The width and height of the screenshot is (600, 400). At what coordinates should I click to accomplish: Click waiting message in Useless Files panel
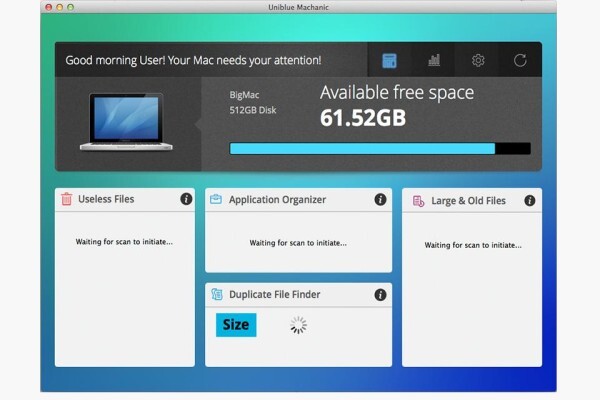click(124, 242)
